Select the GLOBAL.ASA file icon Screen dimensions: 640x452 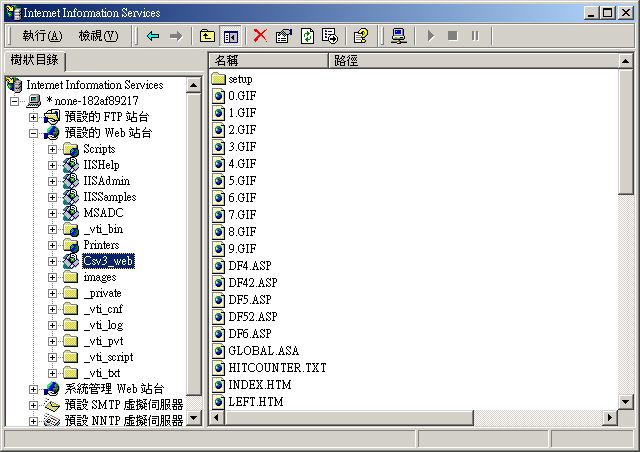pos(219,351)
